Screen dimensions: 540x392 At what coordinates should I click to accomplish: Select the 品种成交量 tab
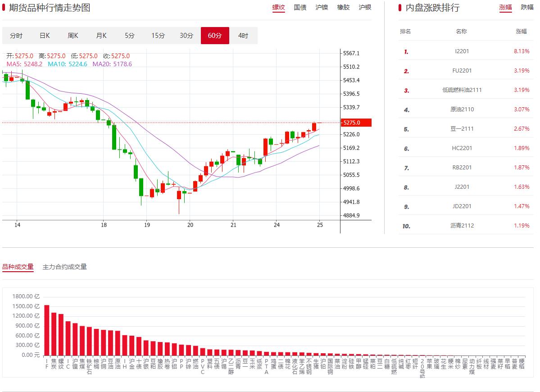[18, 267]
